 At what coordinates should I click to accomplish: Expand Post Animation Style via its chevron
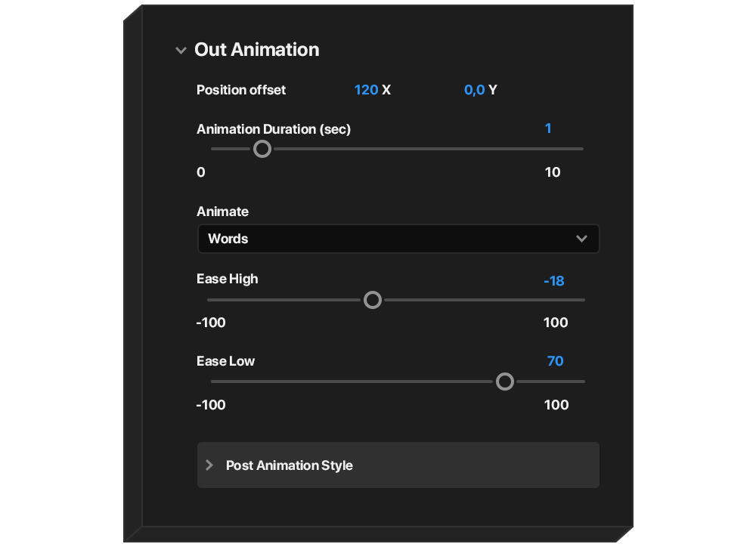click(209, 465)
